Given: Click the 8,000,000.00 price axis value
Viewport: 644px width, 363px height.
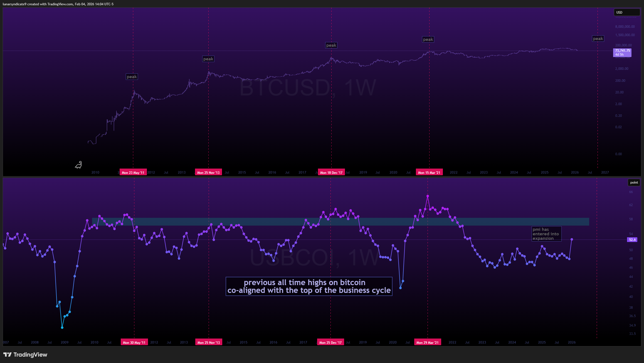Looking at the screenshot, I should click(625, 27).
